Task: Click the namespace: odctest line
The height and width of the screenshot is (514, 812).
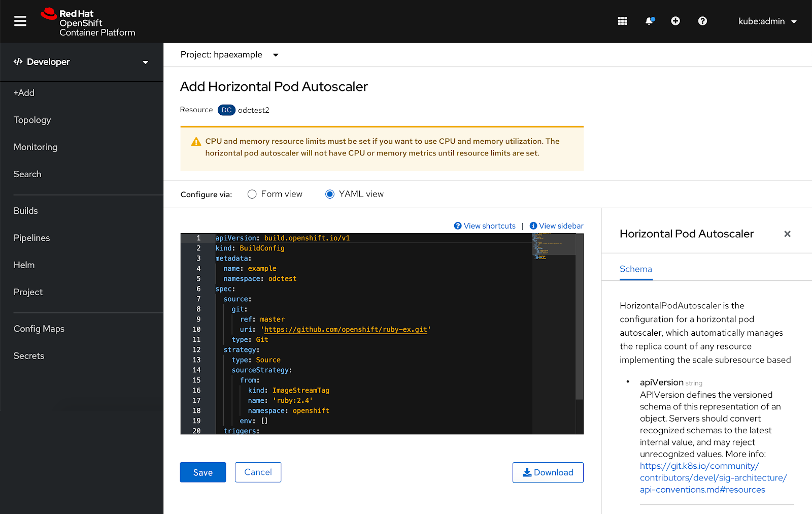Action: tap(260, 279)
